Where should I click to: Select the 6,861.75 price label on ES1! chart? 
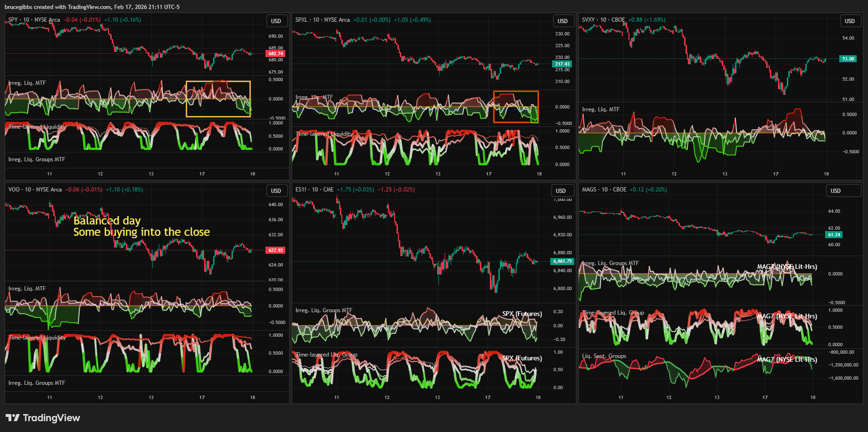[562, 261]
